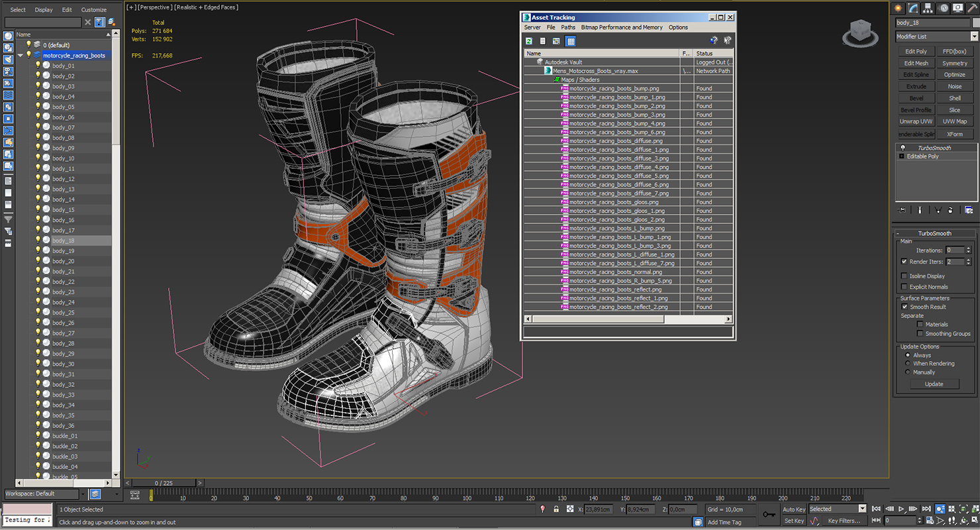
Task: Open the Bitmap Performance and Memory menu
Action: [621, 27]
